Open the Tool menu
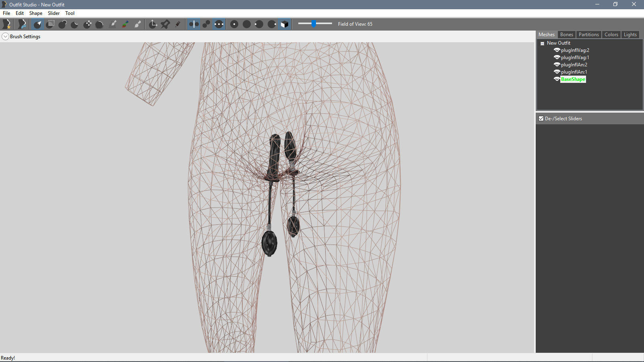Screen dimensions: 644x362 click(x=70, y=13)
